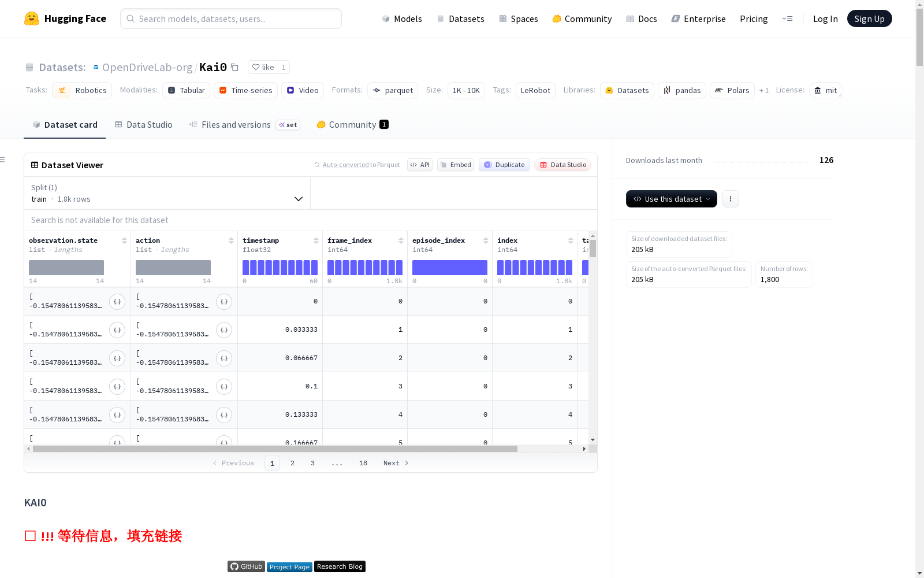
Task: Open Docs in top navigation
Action: click(x=642, y=18)
